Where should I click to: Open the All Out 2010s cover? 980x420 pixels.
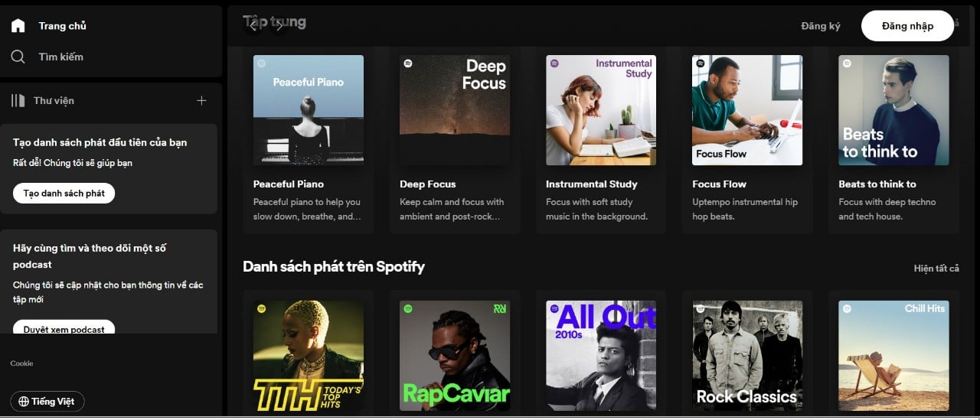601,356
